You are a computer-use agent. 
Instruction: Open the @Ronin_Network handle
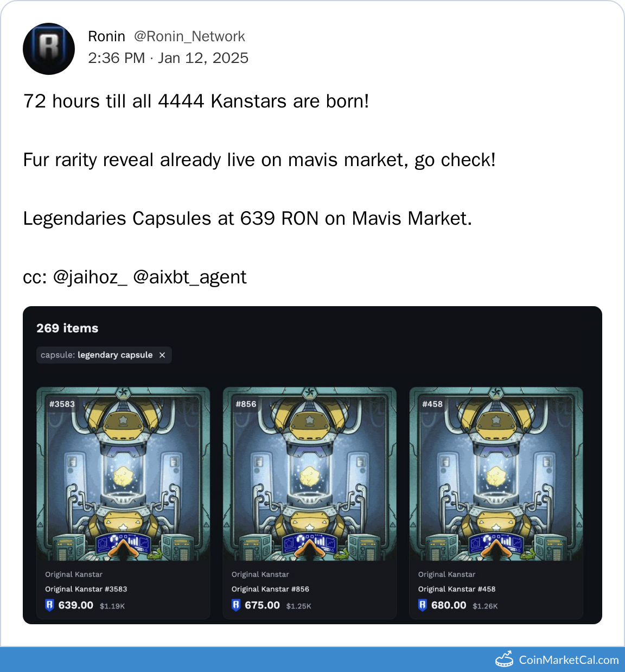[189, 36]
